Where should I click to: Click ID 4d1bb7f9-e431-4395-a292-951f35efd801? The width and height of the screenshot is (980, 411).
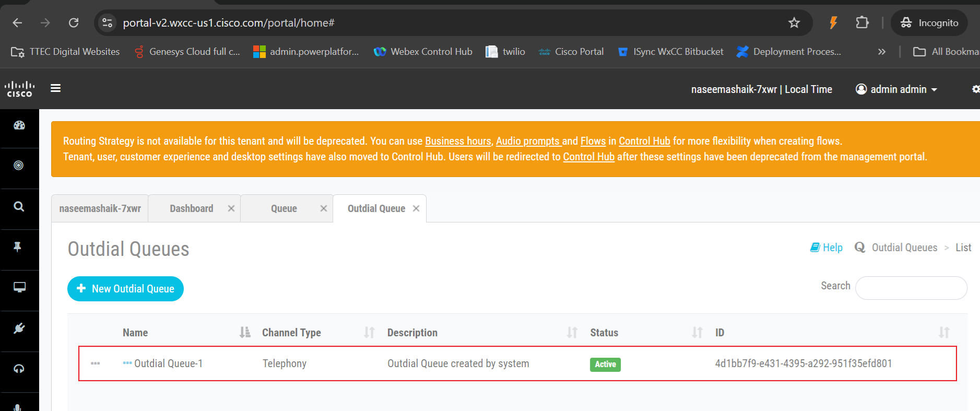click(x=803, y=363)
